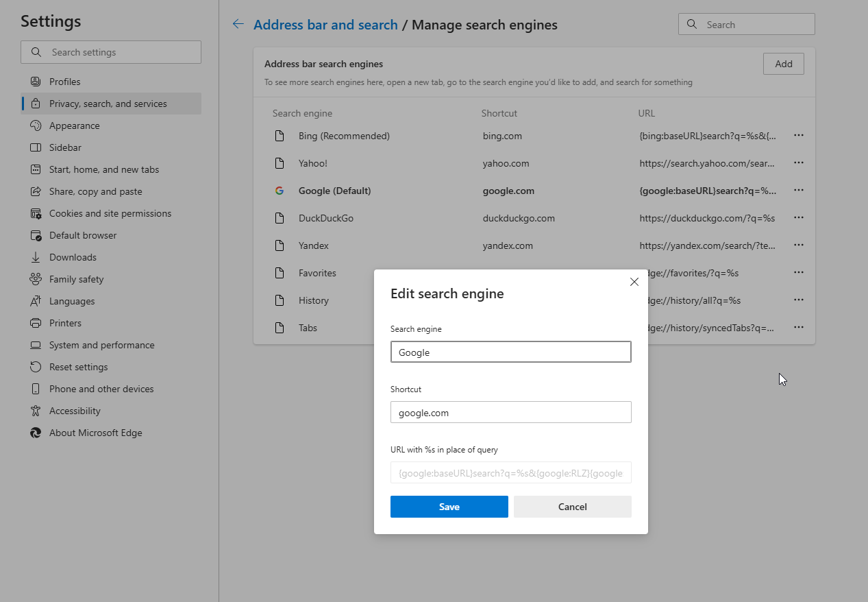Open more options for the DuckDuckGo row

point(798,218)
